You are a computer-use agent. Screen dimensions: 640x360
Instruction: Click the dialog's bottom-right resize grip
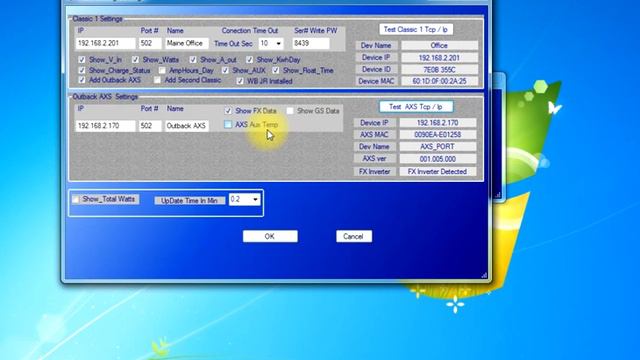coord(484,276)
